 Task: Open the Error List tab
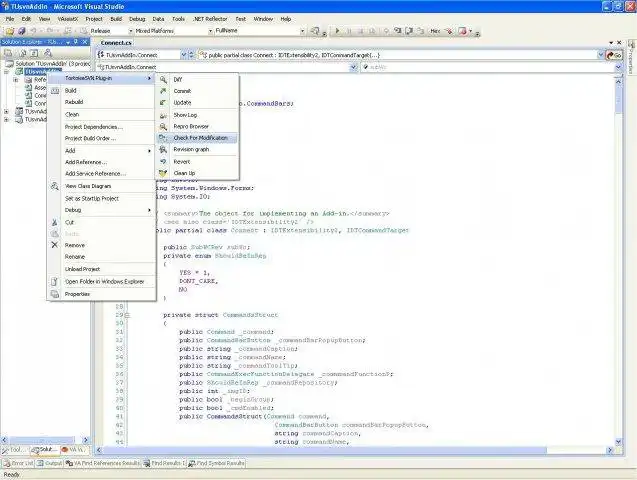tap(18, 463)
